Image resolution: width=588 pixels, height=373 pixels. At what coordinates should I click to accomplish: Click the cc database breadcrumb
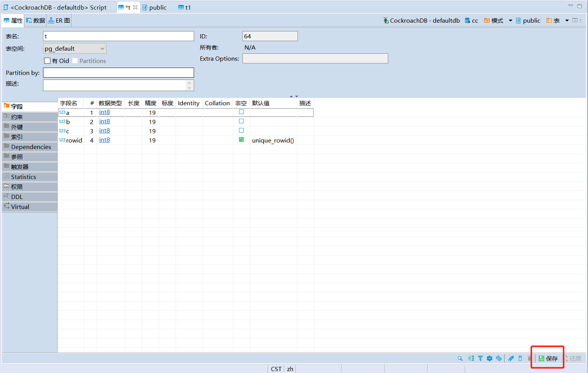click(471, 21)
